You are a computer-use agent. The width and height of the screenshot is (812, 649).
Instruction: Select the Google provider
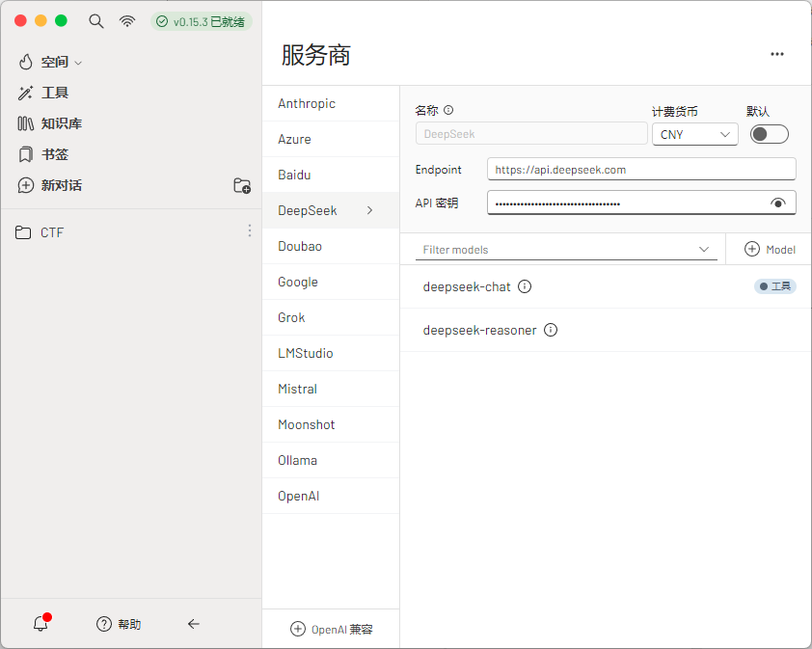click(x=331, y=282)
